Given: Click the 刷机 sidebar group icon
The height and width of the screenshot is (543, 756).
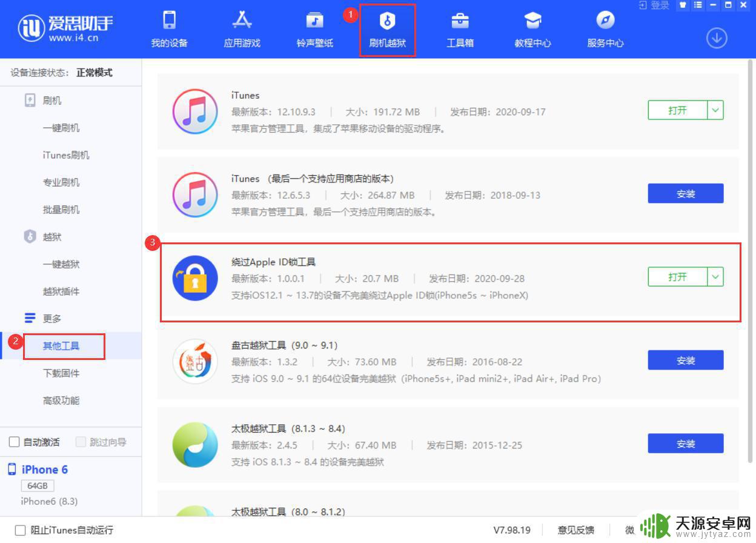Looking at the screenshot, I should 30,101.
